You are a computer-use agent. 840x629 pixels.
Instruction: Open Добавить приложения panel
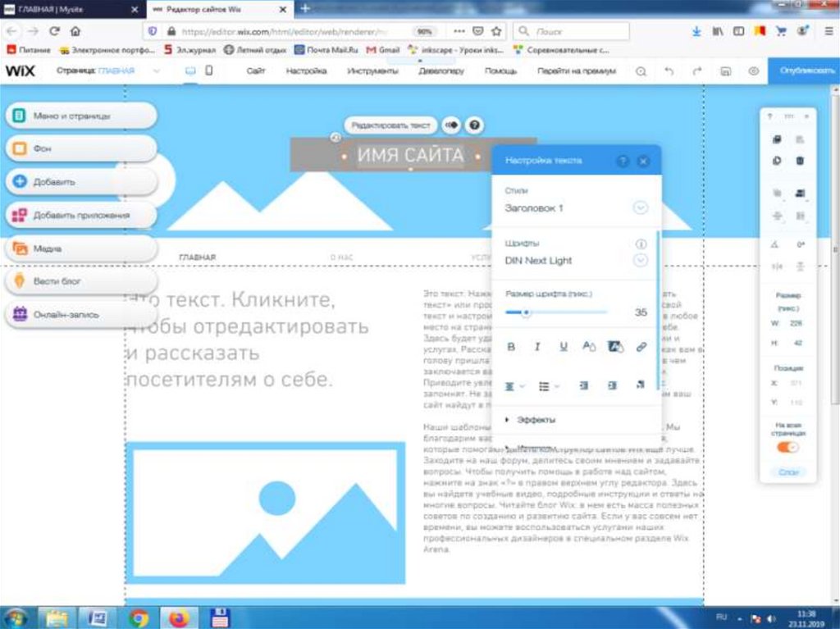(x=81, y=215)
